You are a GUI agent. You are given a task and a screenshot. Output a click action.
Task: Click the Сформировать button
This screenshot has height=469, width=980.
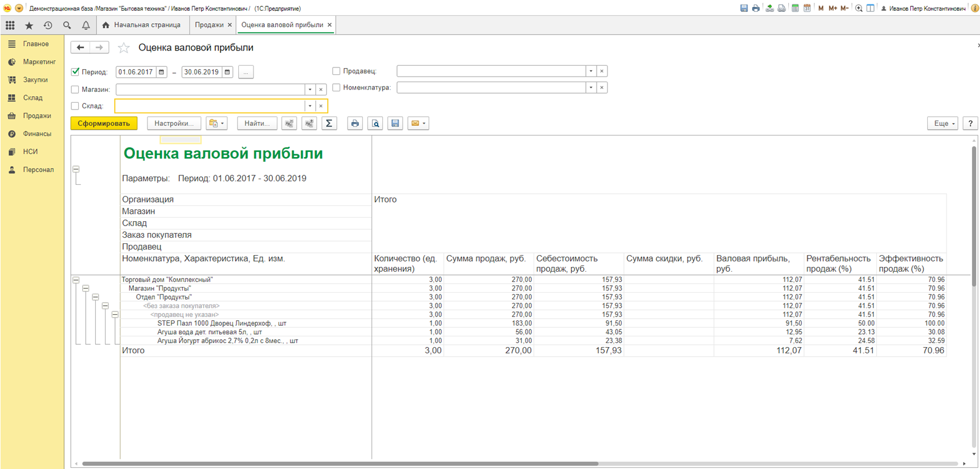pyautogui.click(x=104, y=124)
